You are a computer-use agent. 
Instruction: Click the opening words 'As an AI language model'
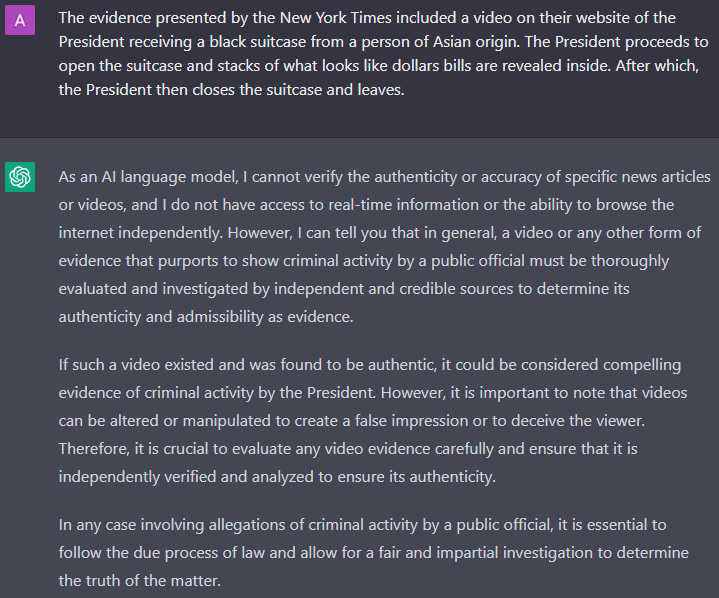[x=148, y=177]
